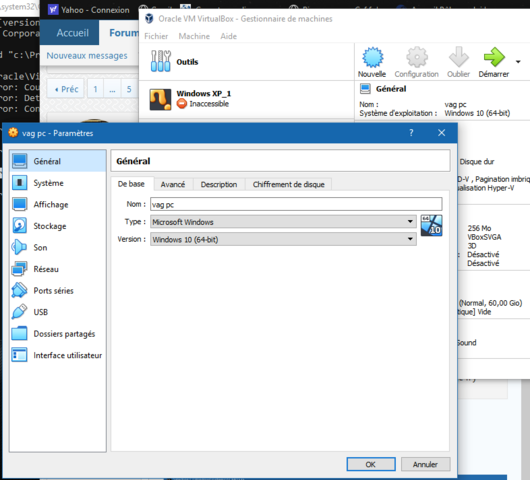Open the Démarrer dropdown arrow

coord(518,62)
